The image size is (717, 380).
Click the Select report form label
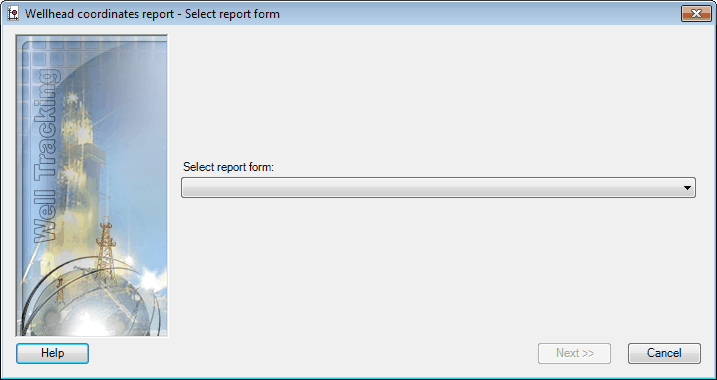coord(228,167)
